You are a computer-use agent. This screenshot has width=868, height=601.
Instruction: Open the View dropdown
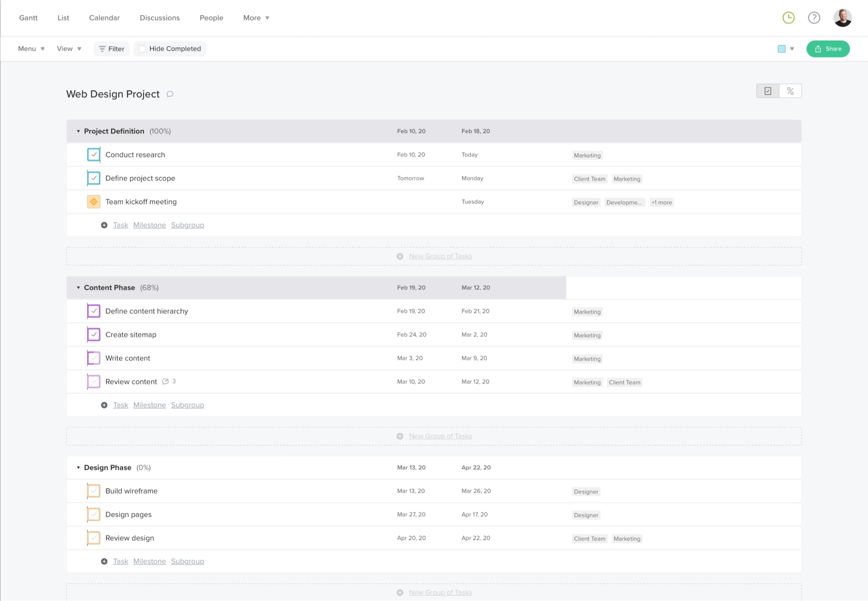pos(69,48)
